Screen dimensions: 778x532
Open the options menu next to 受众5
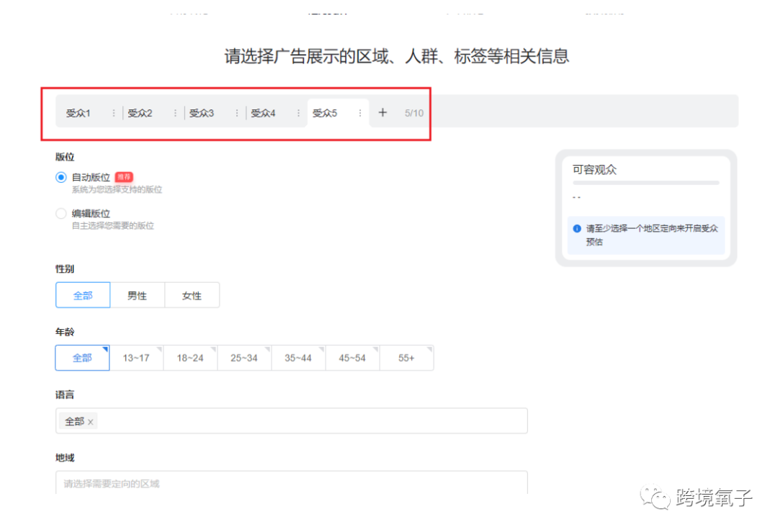[x=359, y=112]
